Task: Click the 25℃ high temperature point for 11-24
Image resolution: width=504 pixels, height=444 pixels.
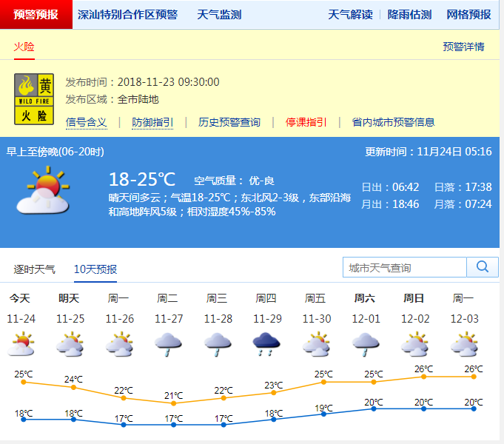Action: 24,382
